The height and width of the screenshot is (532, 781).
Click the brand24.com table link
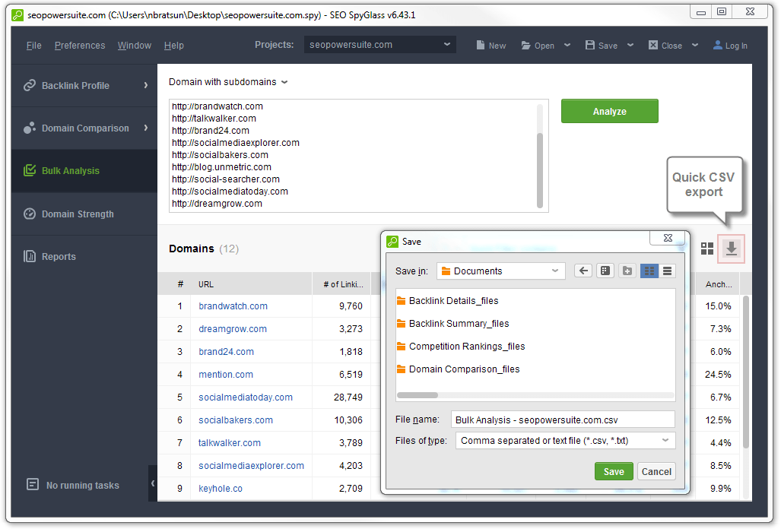(226, 351)
